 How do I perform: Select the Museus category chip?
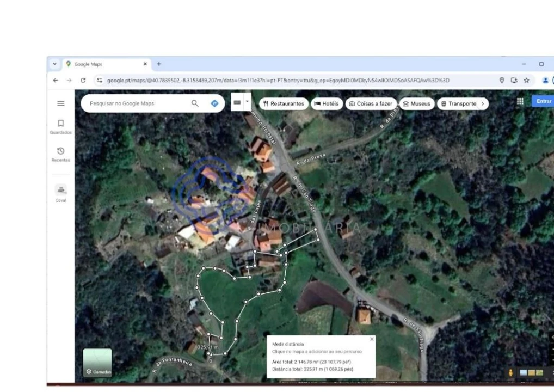(x=416, y=103)
